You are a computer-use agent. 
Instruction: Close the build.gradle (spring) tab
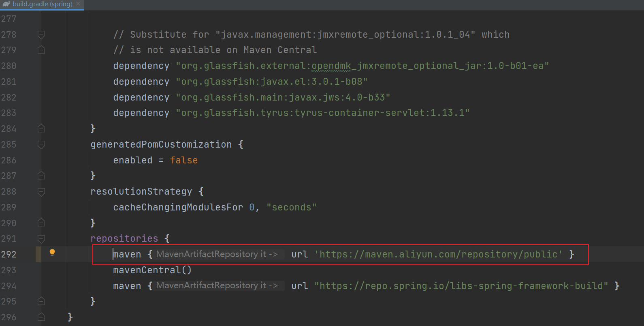pos(78,4)
